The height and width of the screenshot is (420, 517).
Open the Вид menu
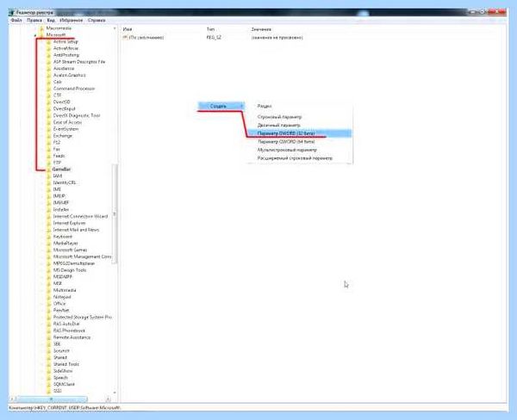(51, 21)
